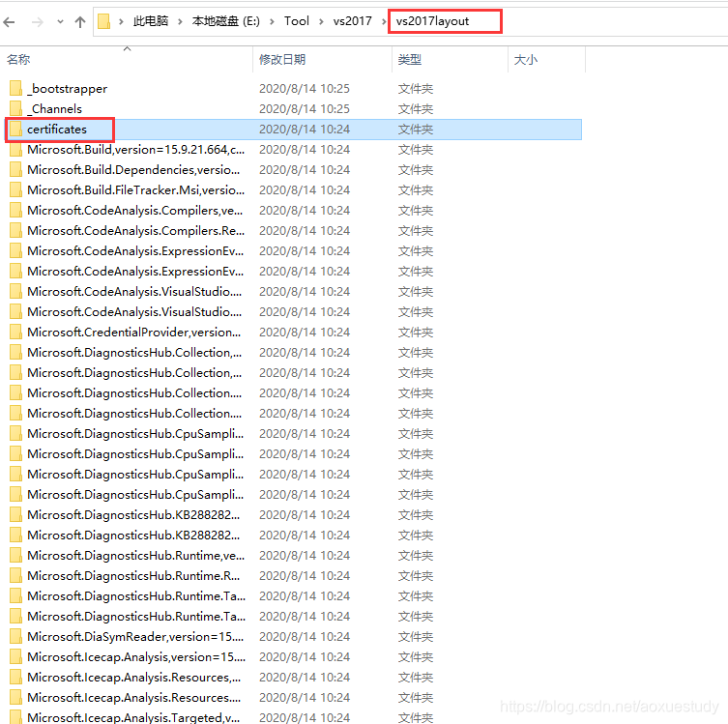Click 文件夹 type in the Microsoft.DiaSymReader row
Screen dimensions: 728x724
(416, 637)
